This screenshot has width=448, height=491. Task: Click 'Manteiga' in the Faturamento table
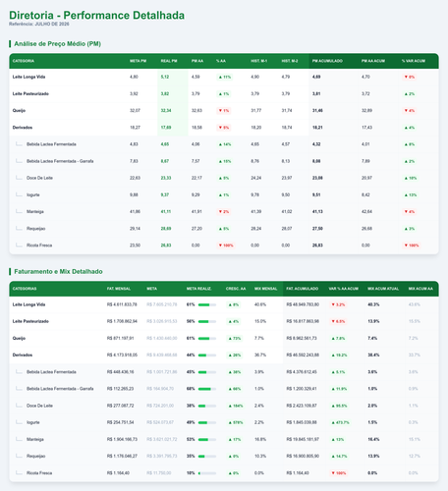(x=35, y=440)
